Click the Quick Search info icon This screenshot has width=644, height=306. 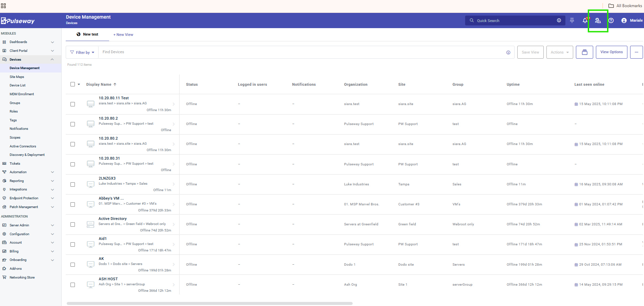click(x=559, y=20)
